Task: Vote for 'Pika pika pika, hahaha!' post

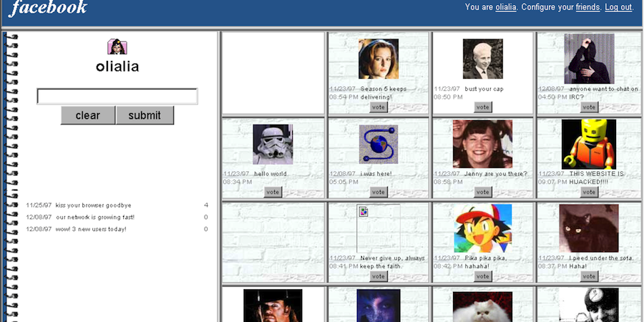Action: pyautogui.click(x=482, y=276)
